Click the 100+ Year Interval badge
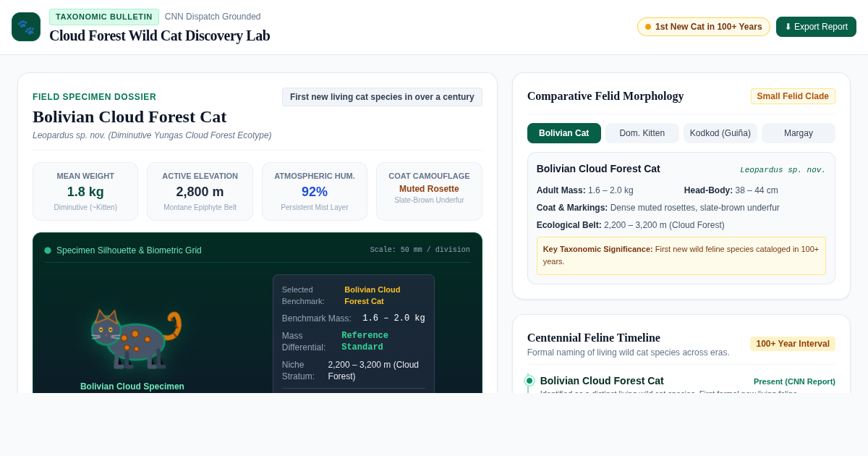This screenshot has width=868, height=456. coord(793,344)
